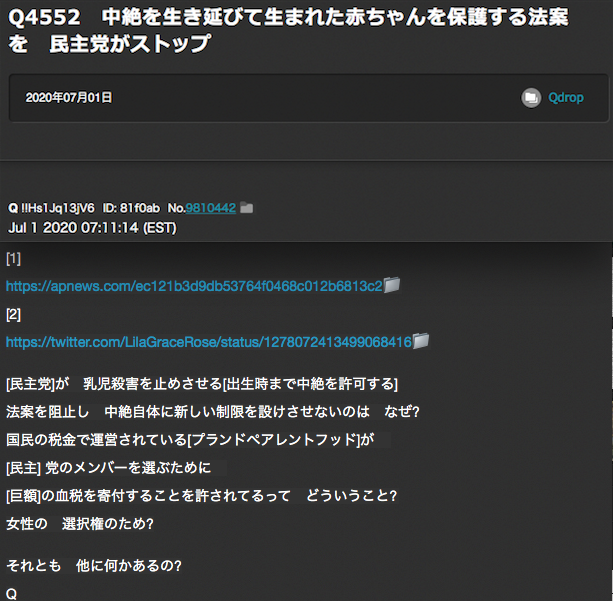Open the apnews.com article link
This screenshot has width=613, height=601.
tap(194, 286)
